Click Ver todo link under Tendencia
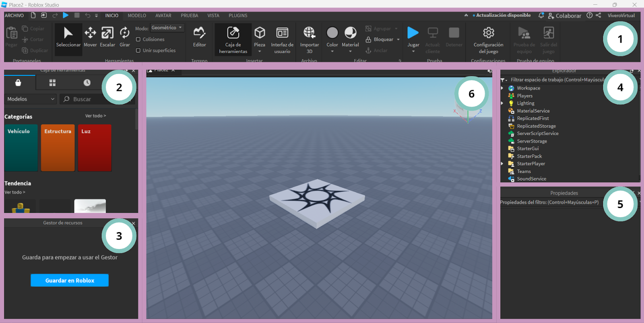This screenshot has width=644, height=323. (15, 192)
